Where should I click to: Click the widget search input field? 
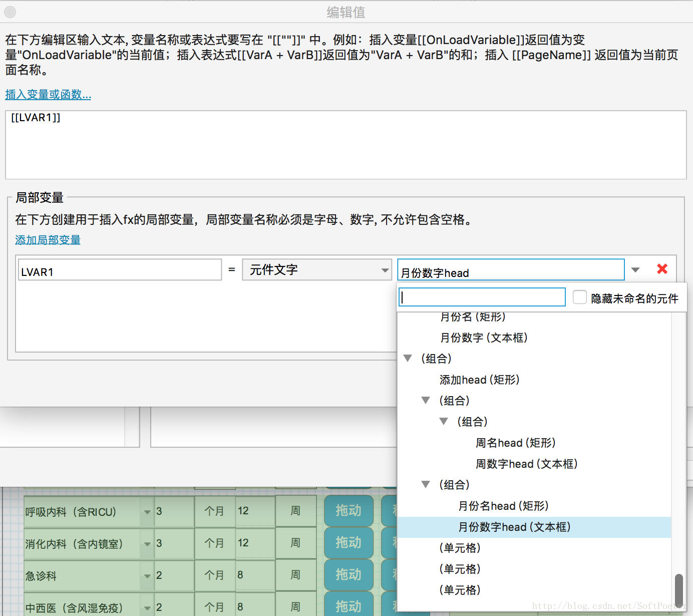(482, 297)
